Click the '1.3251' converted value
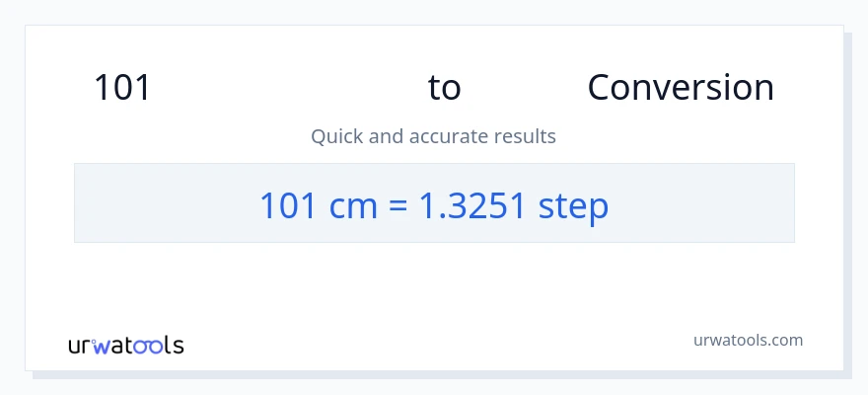 click(x=473, y=204)
